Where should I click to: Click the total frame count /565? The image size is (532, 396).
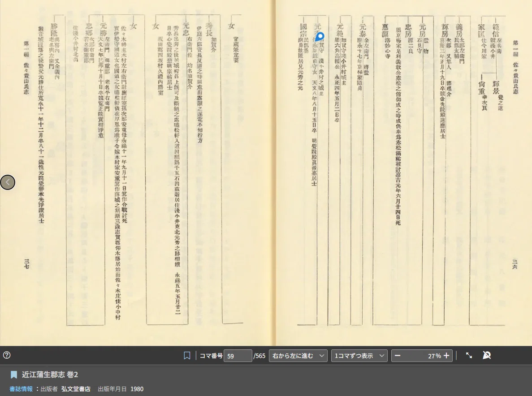tap(260, 356)
